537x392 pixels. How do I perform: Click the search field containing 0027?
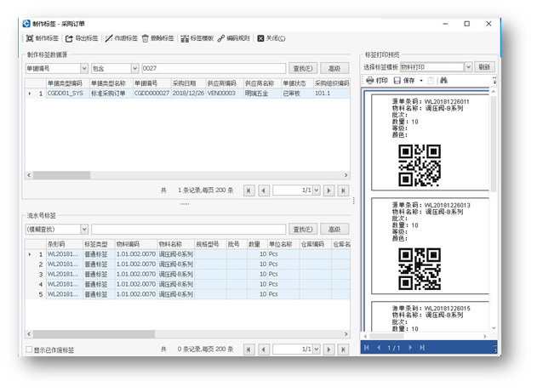[x=214, y=68]
